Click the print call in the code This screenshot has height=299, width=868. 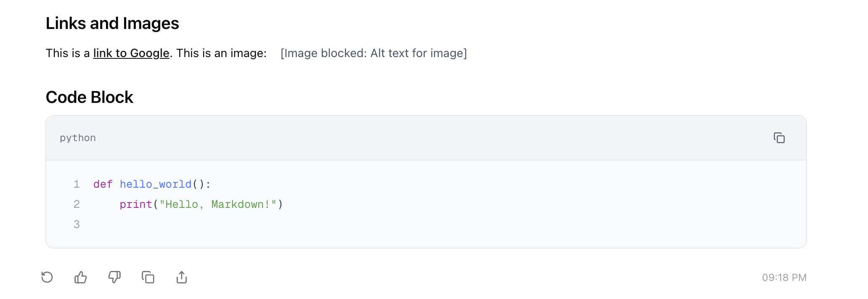136,205
